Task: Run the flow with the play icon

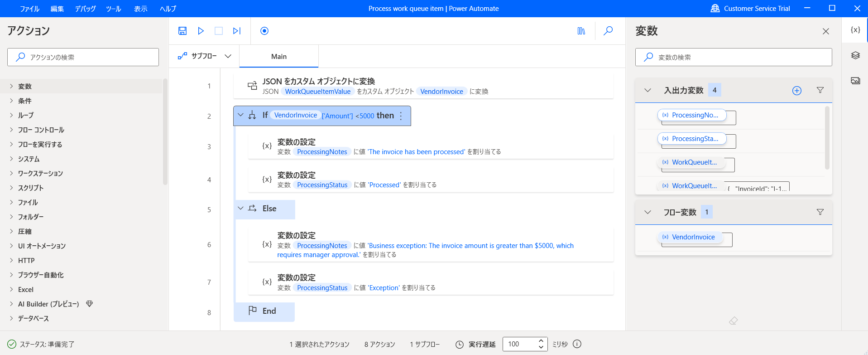Action: (x=201, y=31)
